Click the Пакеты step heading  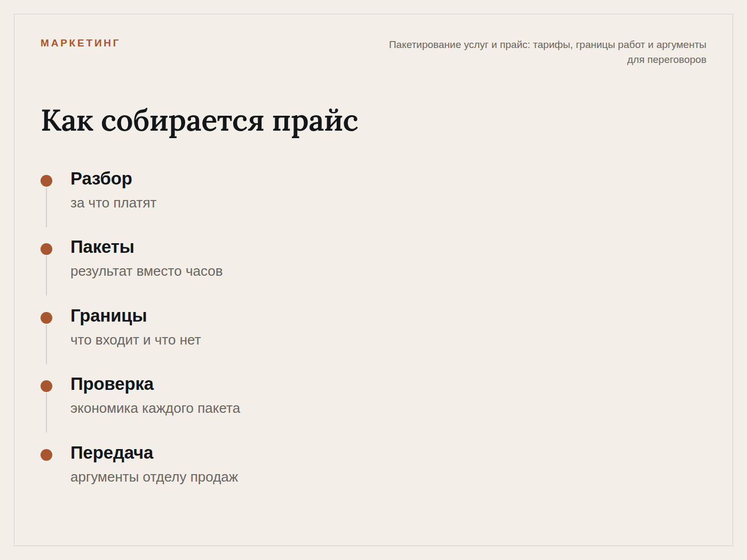(102, 247)
